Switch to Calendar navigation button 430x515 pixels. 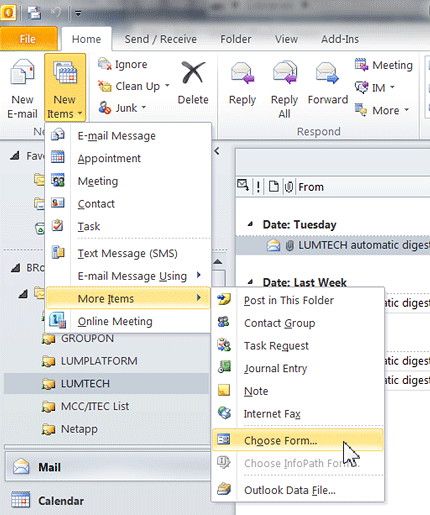coord(107,501)
